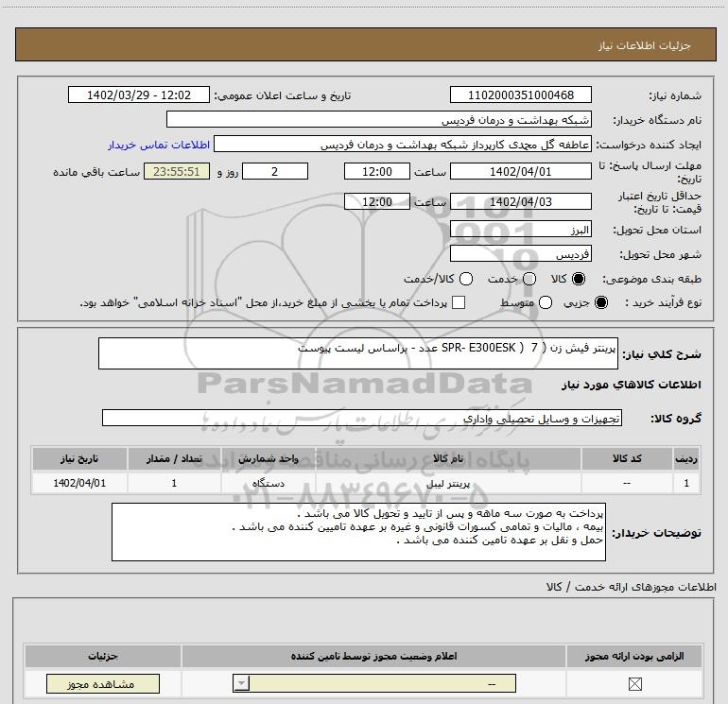The image size is (728, 704).
Task: Click the جزئیات column header in permits table
Action: pyautogui.click(x=103, y=656)
